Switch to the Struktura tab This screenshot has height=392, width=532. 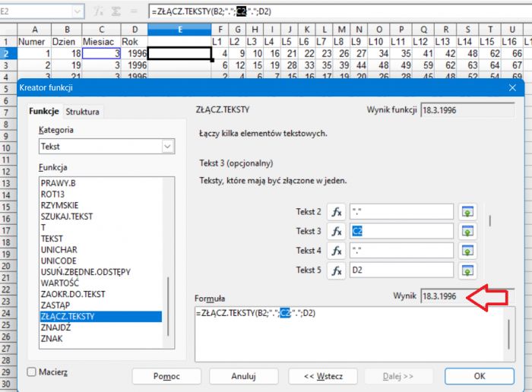[x=82, y=112]
